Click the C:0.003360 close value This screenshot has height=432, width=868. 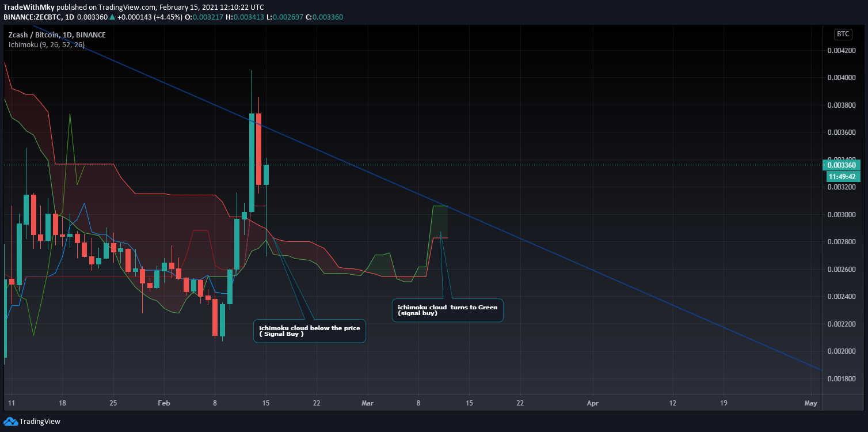324,17
